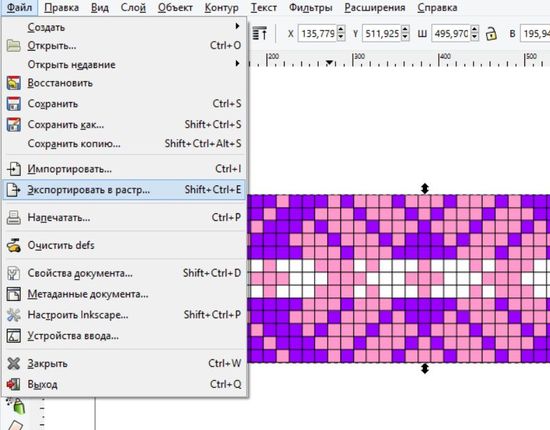Image resolution: width=550 pixels, height=430 pixels.
Task: Choose Сохранить копию menu entry
Action: 124,144
